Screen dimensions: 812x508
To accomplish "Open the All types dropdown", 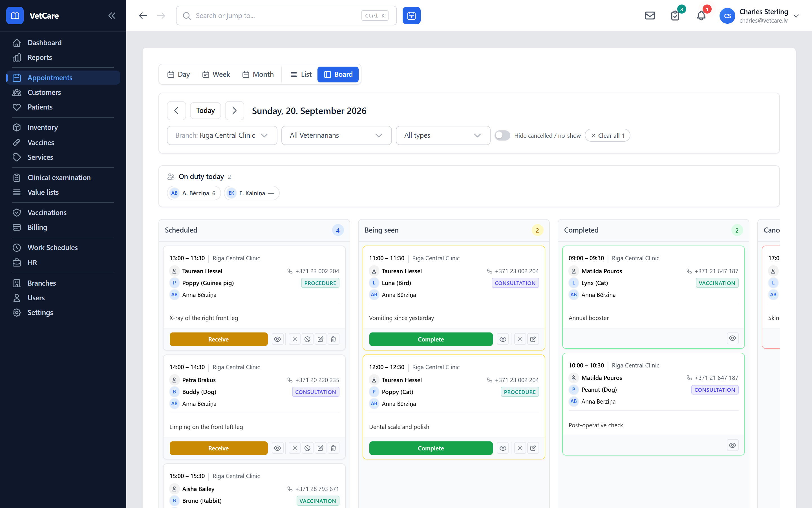I will (443, 135).
